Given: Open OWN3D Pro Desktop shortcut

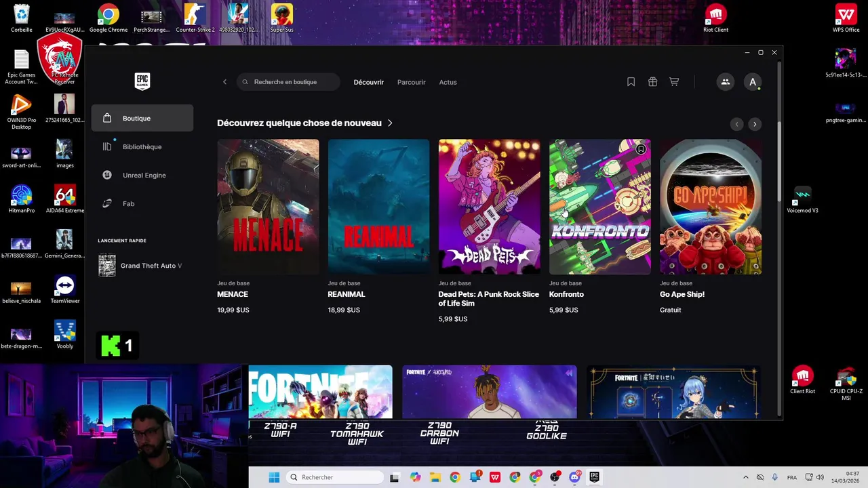Looking at the screenshot, I should pyautogui.click(x=22, y=111).
